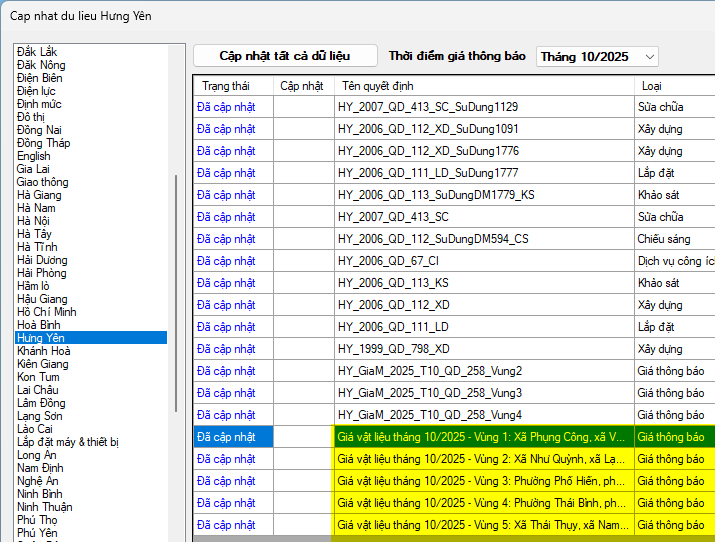Select row 'HY_2007_QD_413_SC_SuDung1129'

[x=428, y=107]
